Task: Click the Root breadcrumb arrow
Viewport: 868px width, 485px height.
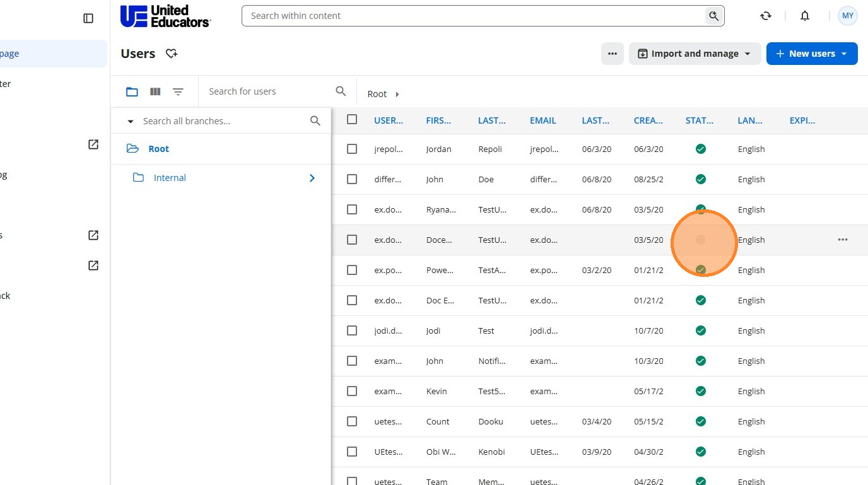Action: tap(397, 94)
